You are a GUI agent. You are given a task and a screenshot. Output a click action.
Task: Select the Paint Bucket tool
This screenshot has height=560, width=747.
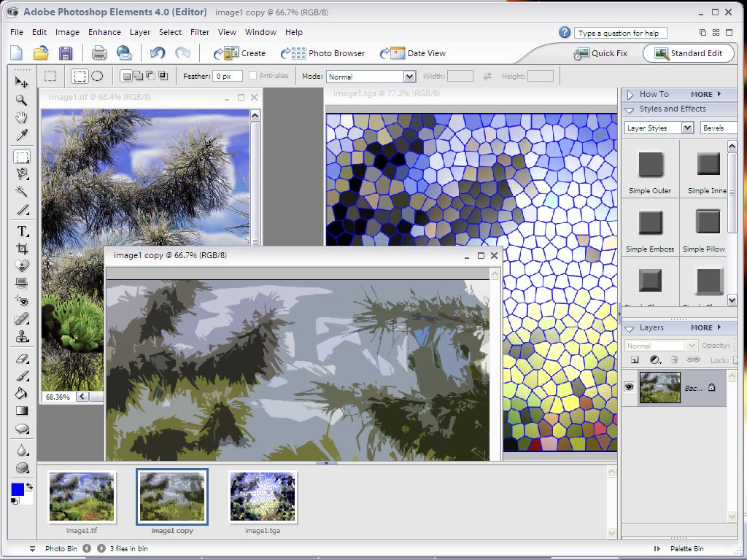[22, 393]
